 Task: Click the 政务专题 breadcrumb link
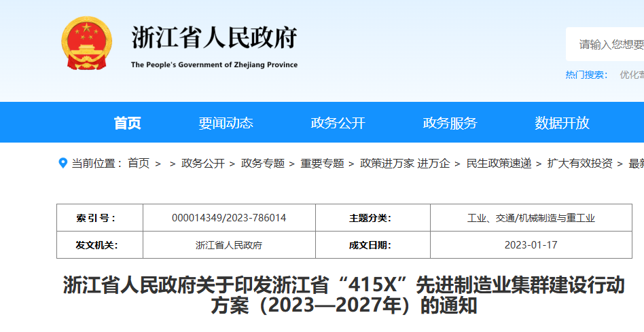[263, 164]
